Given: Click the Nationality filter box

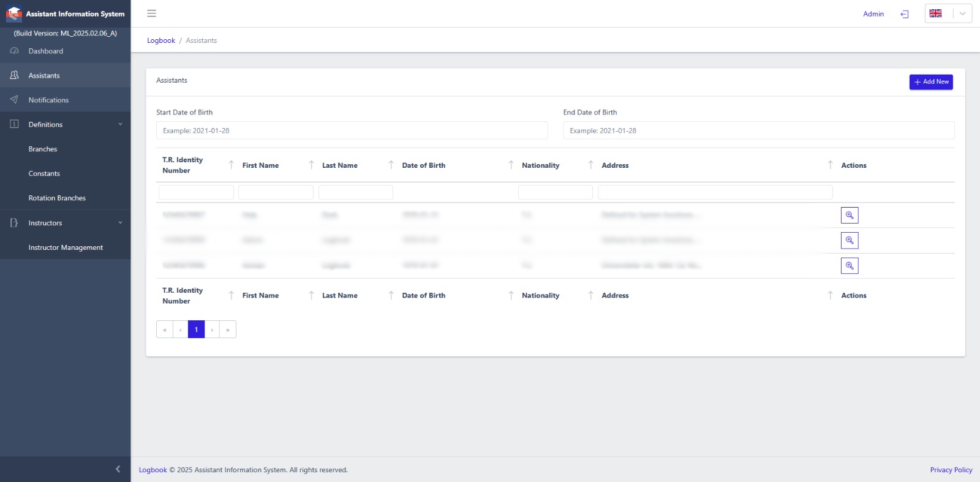Looking at the screenshot, I should click(x=556, y=192).
